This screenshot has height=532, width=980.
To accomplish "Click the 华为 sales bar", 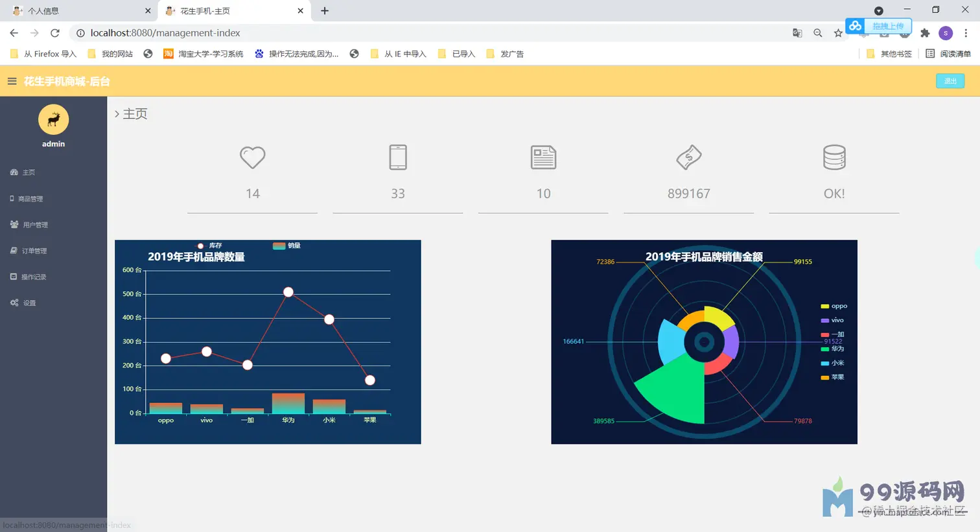I will click(x=288, y=403).
